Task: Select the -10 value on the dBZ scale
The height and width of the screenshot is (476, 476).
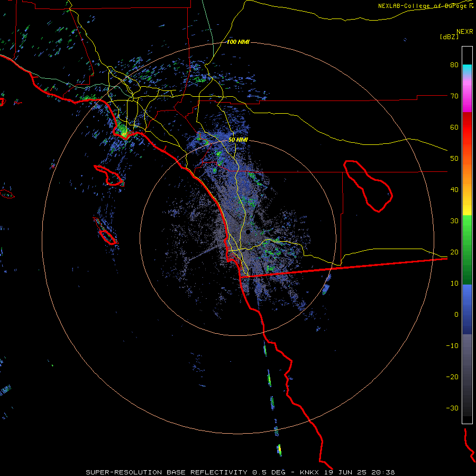Action: point(452,345)
